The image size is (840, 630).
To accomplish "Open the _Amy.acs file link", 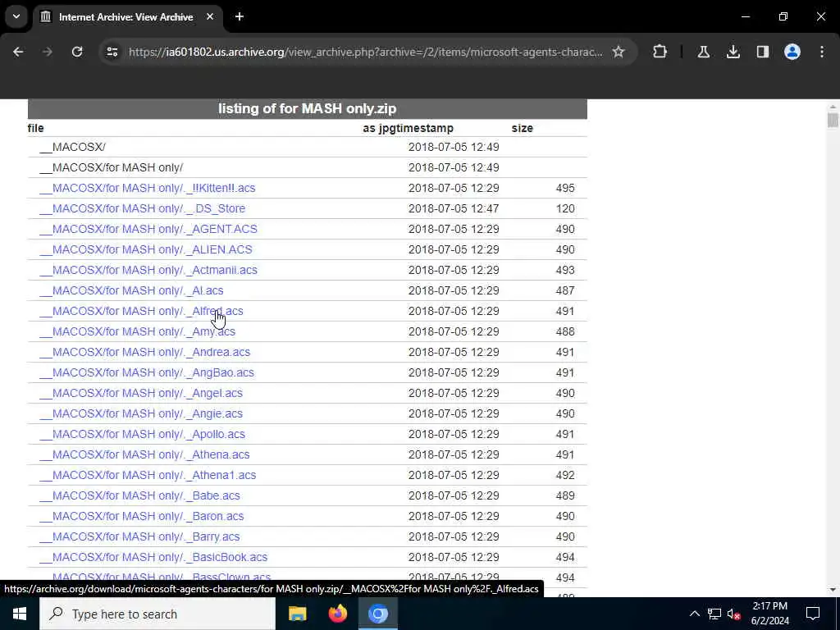I will click(137, 331).
